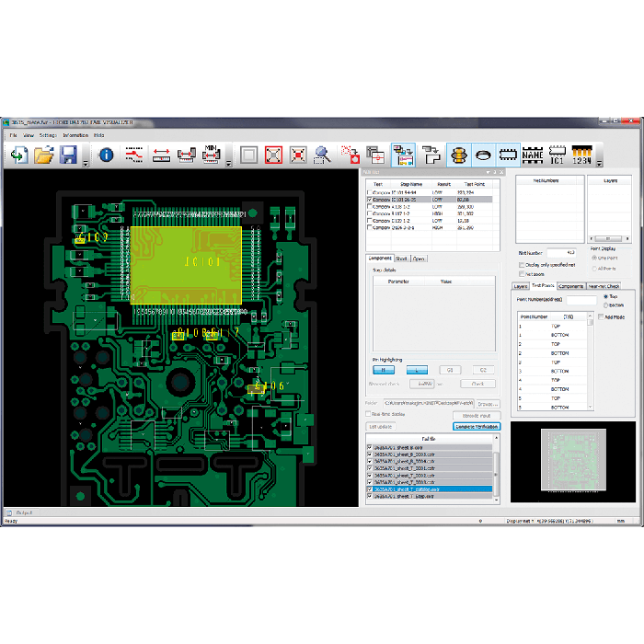Image resolution: width=644 pixels, height=644 pixels.
Task: Expand first toolbar overflow arrow after save
Action: click(86, 164)
